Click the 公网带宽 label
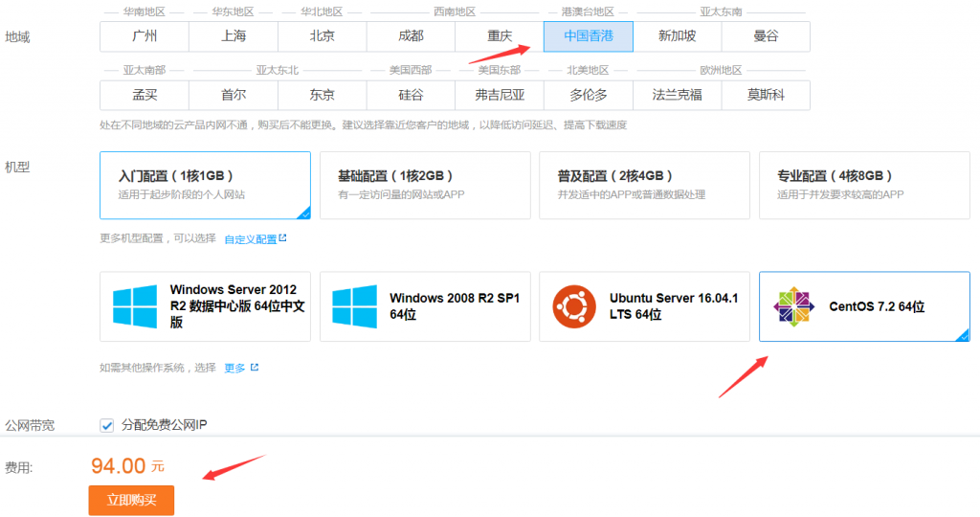Image resolution: width=980 pixels, height=517 pixels. coord(30,425)
